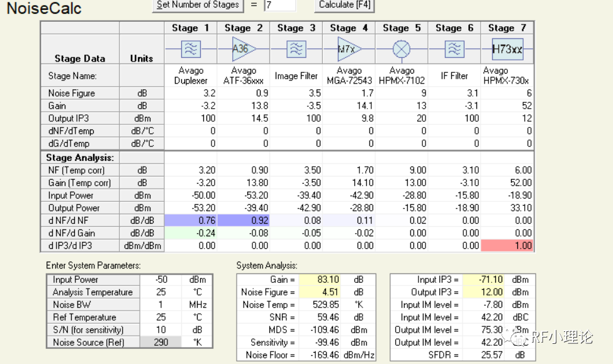The image size is (613, 364).
Task: Click the Sensitivity result -99.46
Action: tap(319, 342)
